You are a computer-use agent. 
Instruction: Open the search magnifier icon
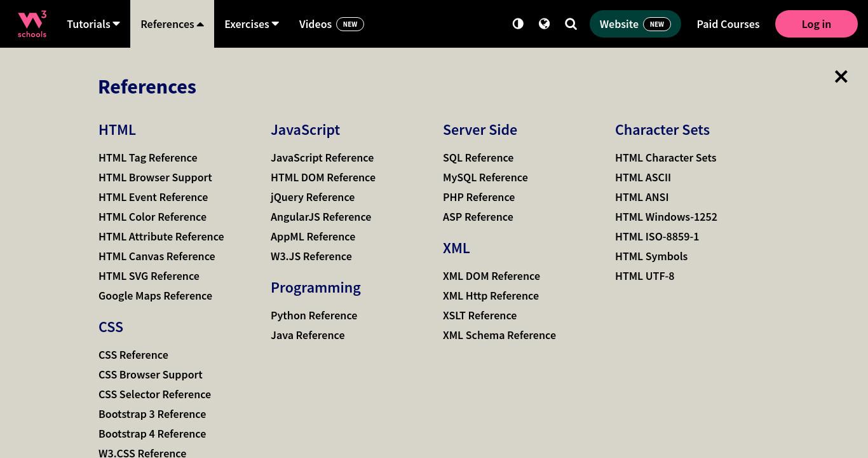point(571,24)
